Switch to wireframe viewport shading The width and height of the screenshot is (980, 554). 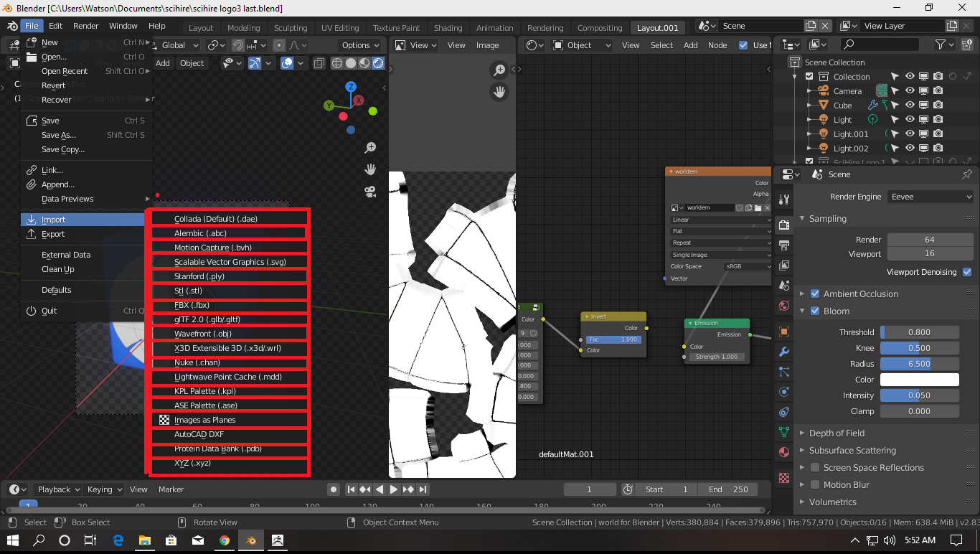point(337,63)
